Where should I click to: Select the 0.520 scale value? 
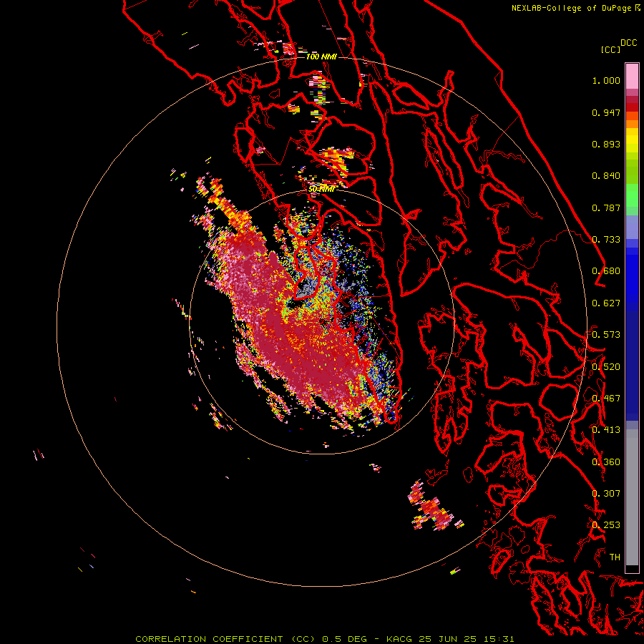(606, 367)
